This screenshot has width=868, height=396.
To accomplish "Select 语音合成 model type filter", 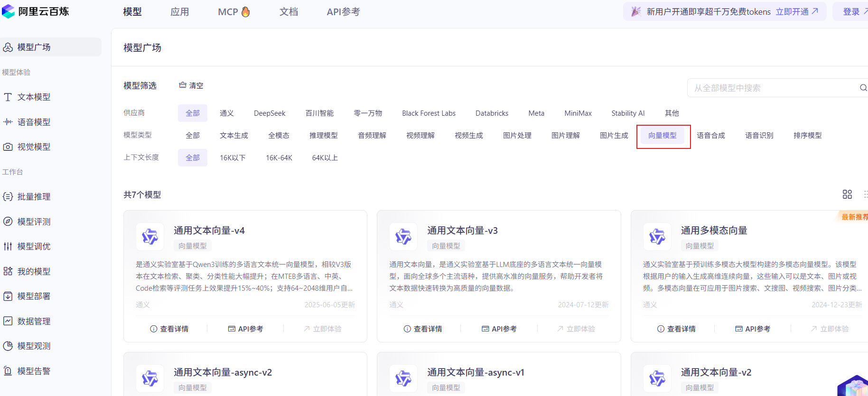I will (711, 136).
